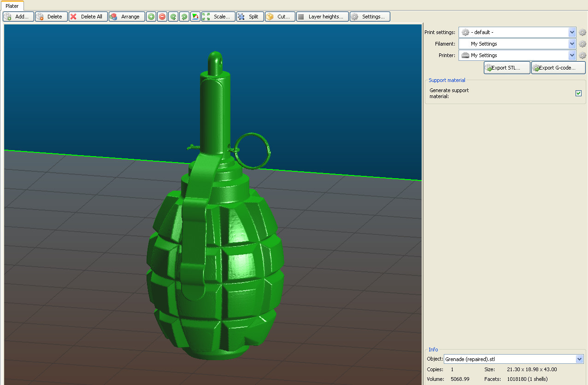Open Print settings gear icon

pos(582,32)
